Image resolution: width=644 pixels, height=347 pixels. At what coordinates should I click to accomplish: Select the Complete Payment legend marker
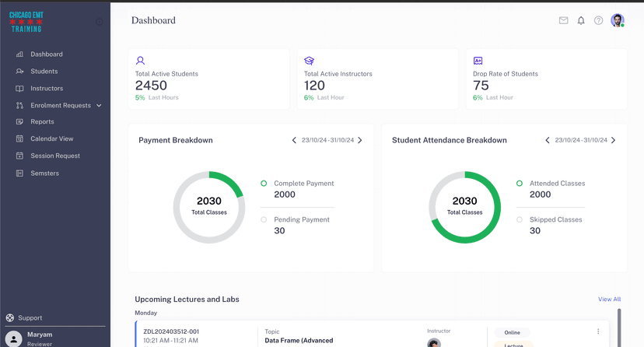[x=264, y=184]
